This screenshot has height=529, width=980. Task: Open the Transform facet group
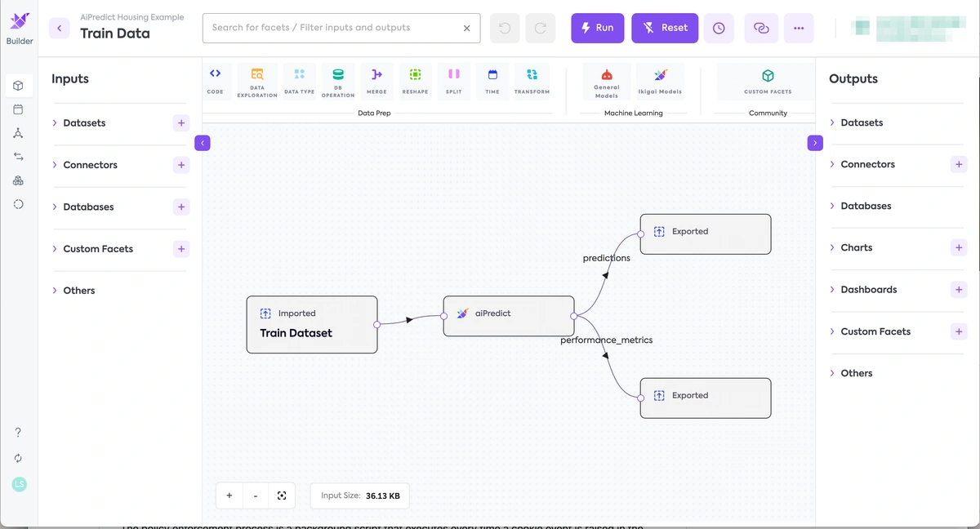532,82
